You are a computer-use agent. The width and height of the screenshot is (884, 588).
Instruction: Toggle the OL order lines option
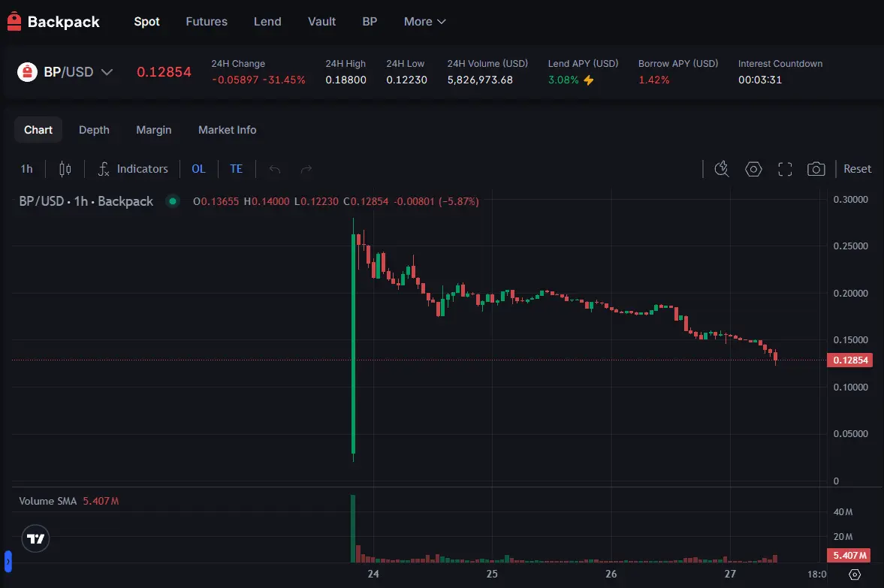tap(198, 168)
